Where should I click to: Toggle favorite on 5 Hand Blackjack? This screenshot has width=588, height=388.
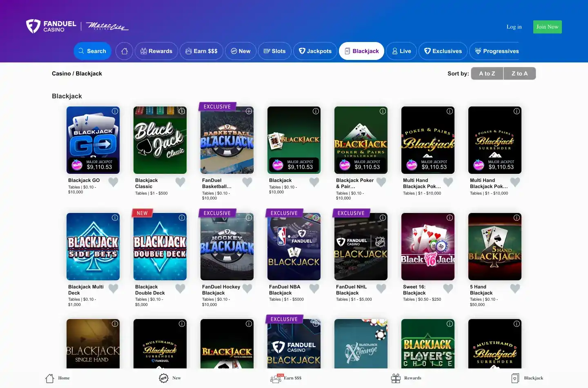(515, 288)
